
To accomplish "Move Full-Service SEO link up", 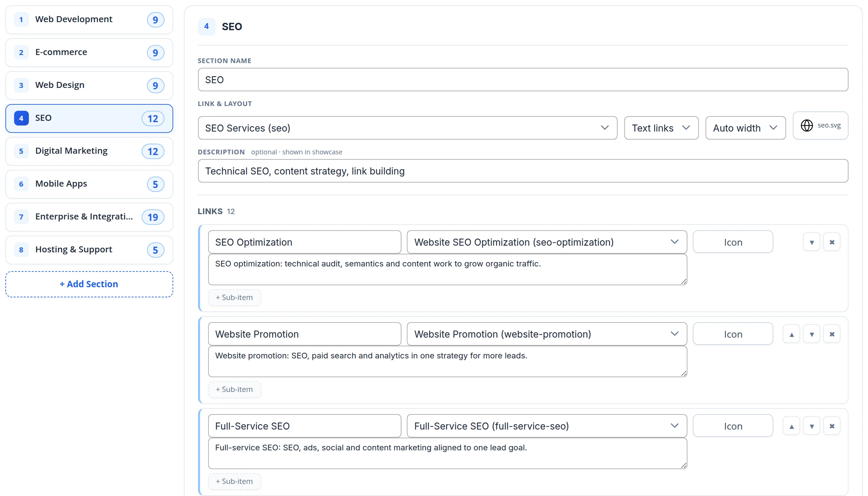I will click(x=791, y=426).
